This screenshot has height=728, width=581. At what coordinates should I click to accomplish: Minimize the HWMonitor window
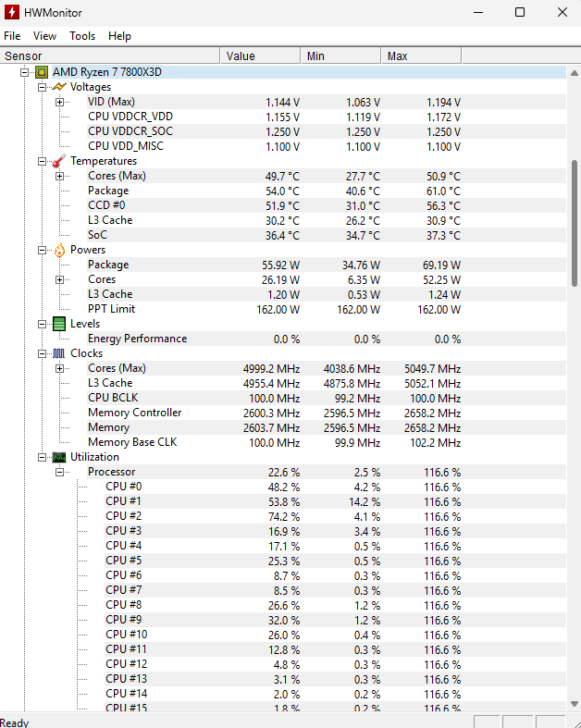tap(478, 12)
